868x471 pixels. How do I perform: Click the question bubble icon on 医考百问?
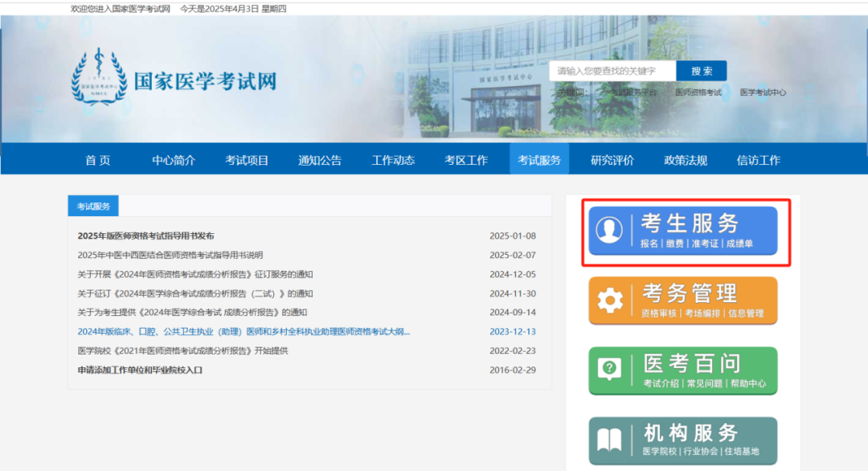[x=609, y=369]
